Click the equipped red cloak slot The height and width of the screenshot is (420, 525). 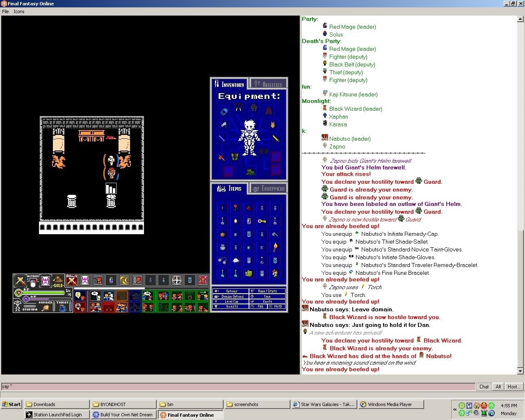(x=269, y=111)
